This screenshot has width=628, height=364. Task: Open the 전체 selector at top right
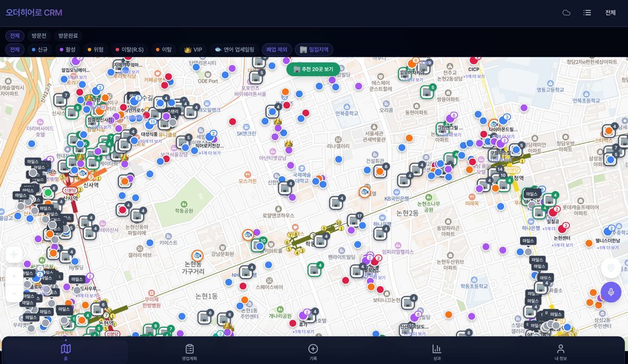pyautogui.click(x=610, y=13)
